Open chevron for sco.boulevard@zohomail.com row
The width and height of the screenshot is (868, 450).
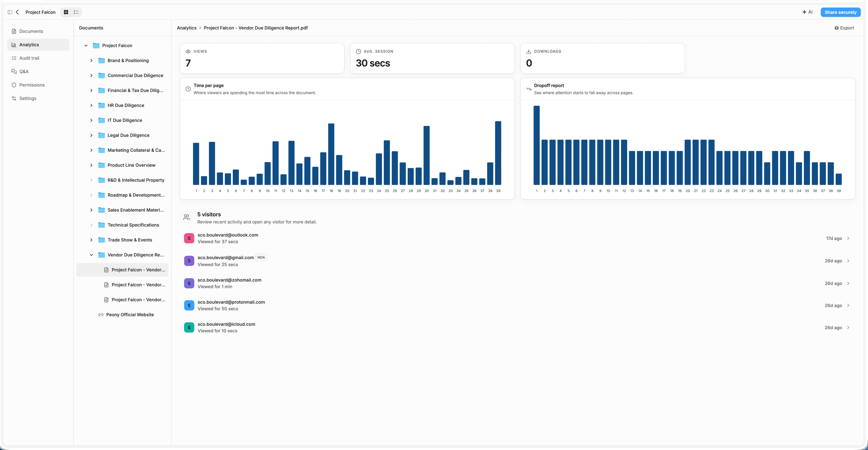click(848, 283)
